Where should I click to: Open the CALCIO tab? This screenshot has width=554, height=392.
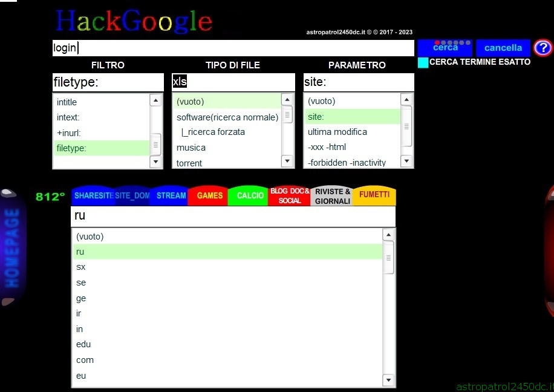coord(249,195)
